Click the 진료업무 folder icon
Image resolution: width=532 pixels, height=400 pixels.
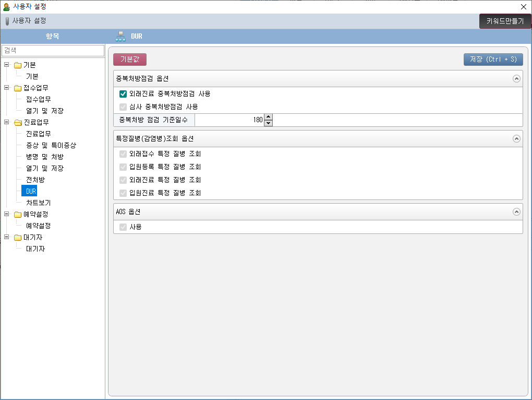click(18, 123)
